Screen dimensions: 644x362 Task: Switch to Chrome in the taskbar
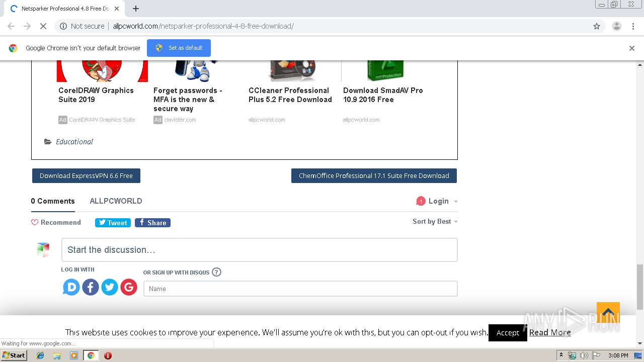pos(91,355)
